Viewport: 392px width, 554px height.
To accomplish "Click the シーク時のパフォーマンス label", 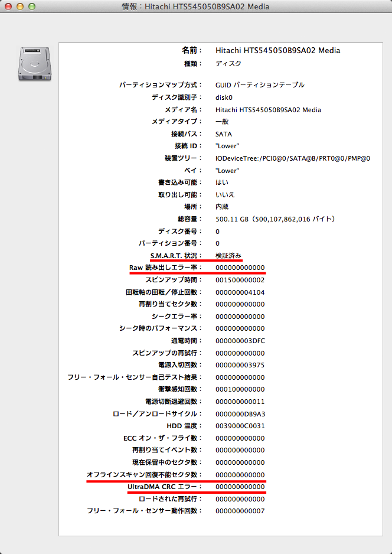I will click(x=161, y=328).
